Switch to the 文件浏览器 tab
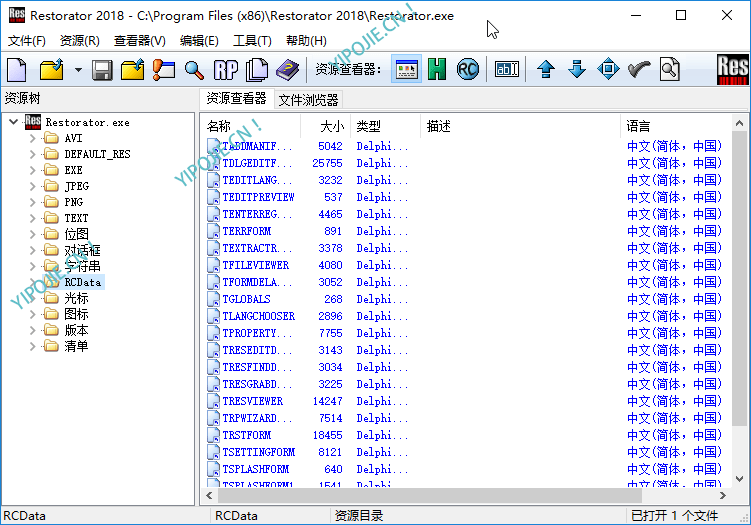Viewport: 751px width, 525px height. coord(308,99)
